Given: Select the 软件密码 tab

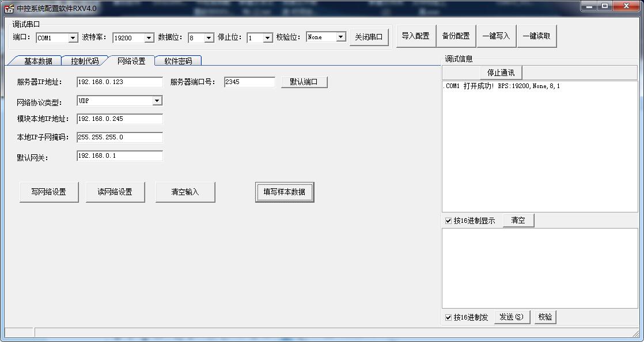Looking at the screenshot, I should (x=178, y=61).
